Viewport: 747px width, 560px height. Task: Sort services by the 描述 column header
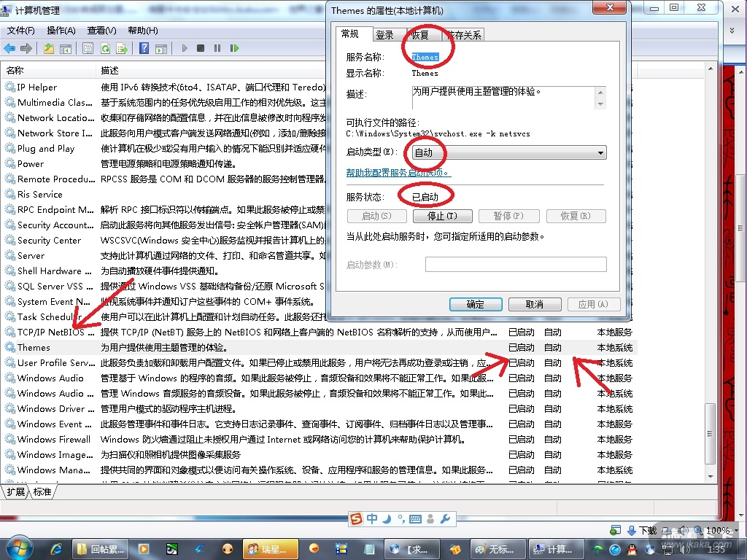[x=209, y=71]
